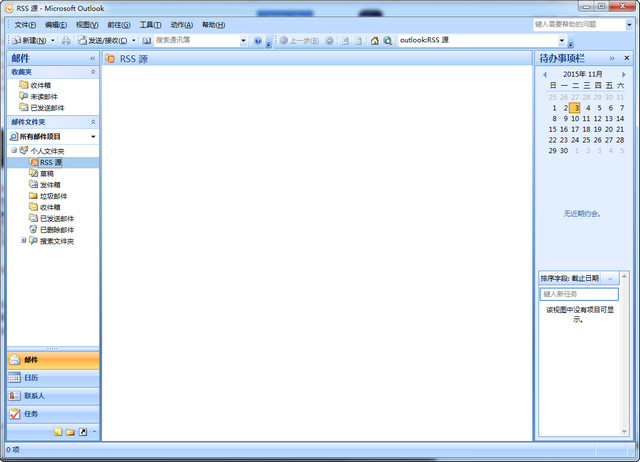
Task: Select the Junk E-mail folder
Action: coord(53,196)
